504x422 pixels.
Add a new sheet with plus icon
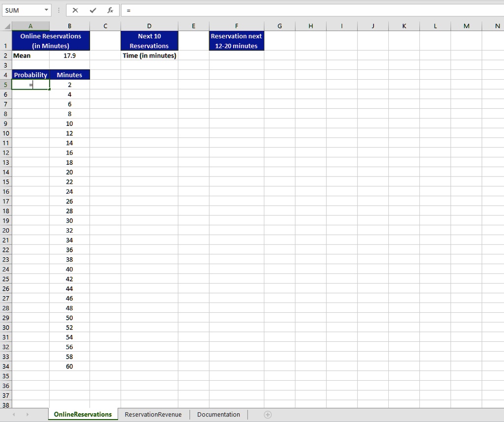(268, 415)
